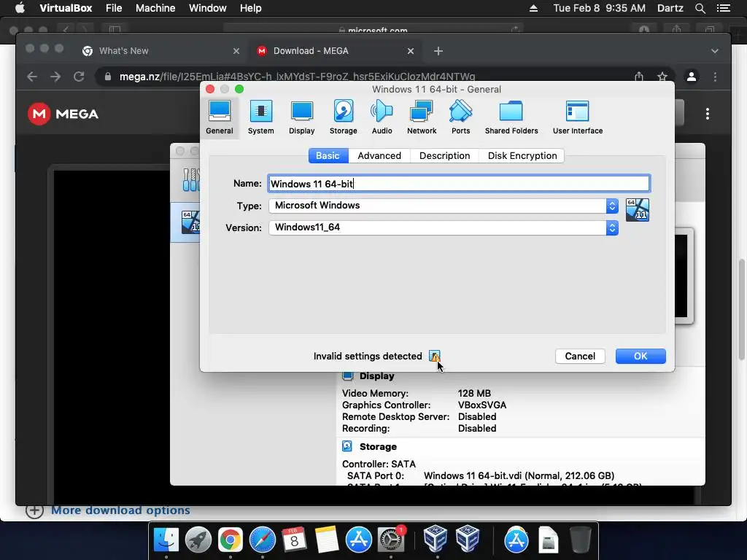Image resolution: width=747 pixels, height=560 pixels.
Task: Open the General settings section
Action: point(219,117)
